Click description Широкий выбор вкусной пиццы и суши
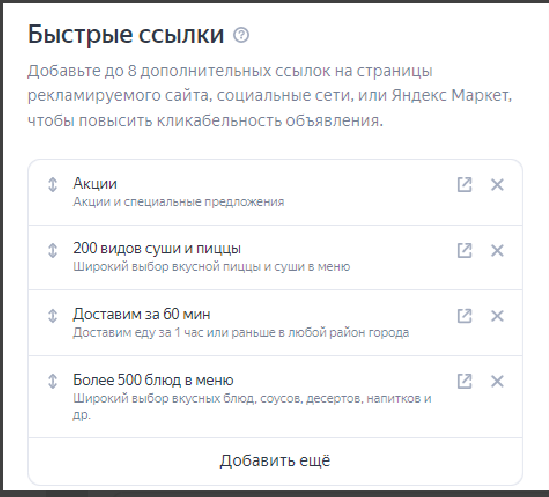The image size is (549, 497). (x=211, y=267)
